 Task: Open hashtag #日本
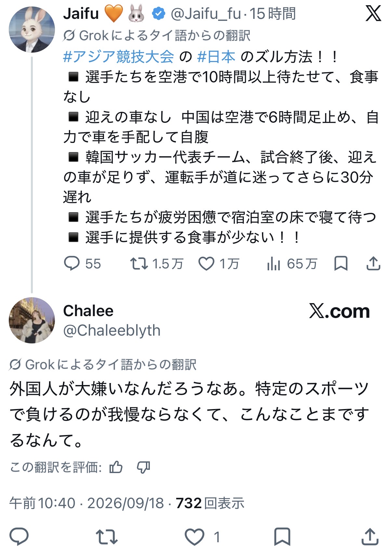216,57
